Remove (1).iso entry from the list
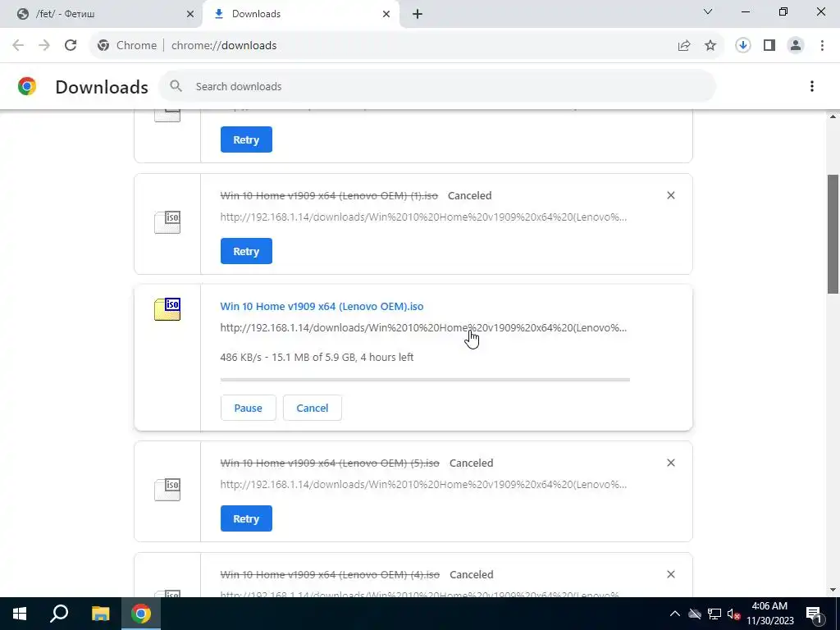The width and height of the screenshot is (840, 630). [671, 195]
